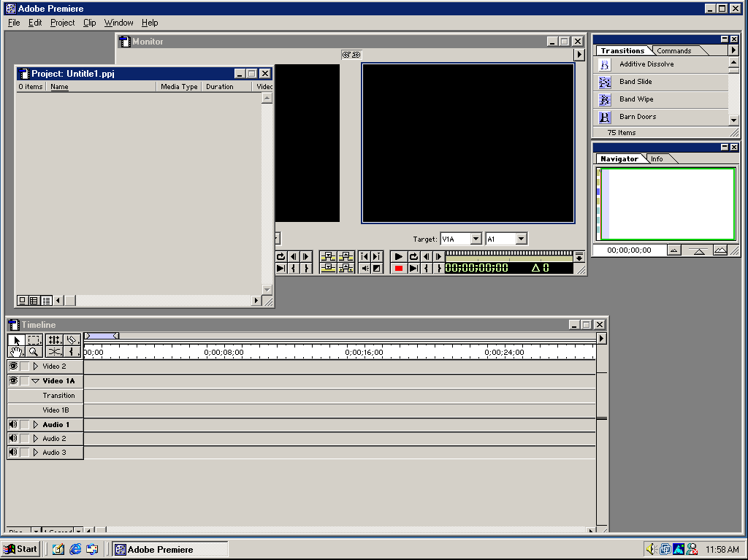Click the Insert edit button in Monitor

[328, 256]
